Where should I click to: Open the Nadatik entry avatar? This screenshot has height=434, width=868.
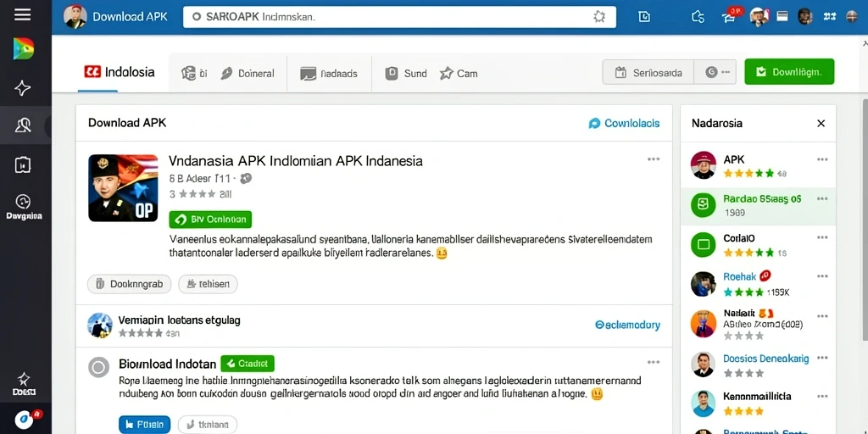704,323
